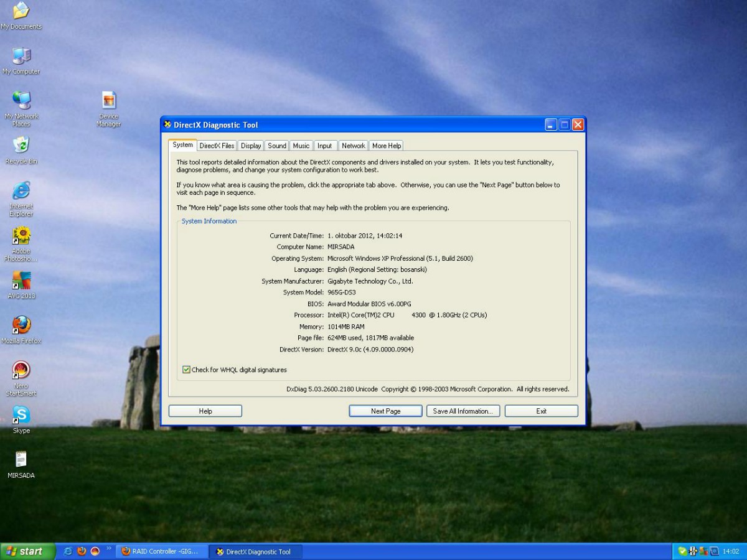Viewport: 747px width, 560px height.
Task: Launch Internet Explorer from Quick Launch
Action: coord(68,551)
